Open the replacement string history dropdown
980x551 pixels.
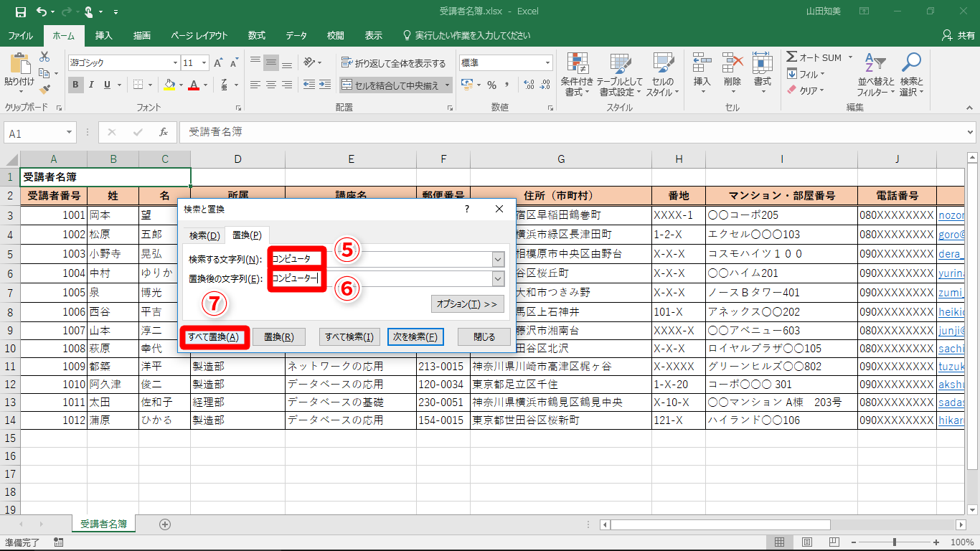(498, 278)
